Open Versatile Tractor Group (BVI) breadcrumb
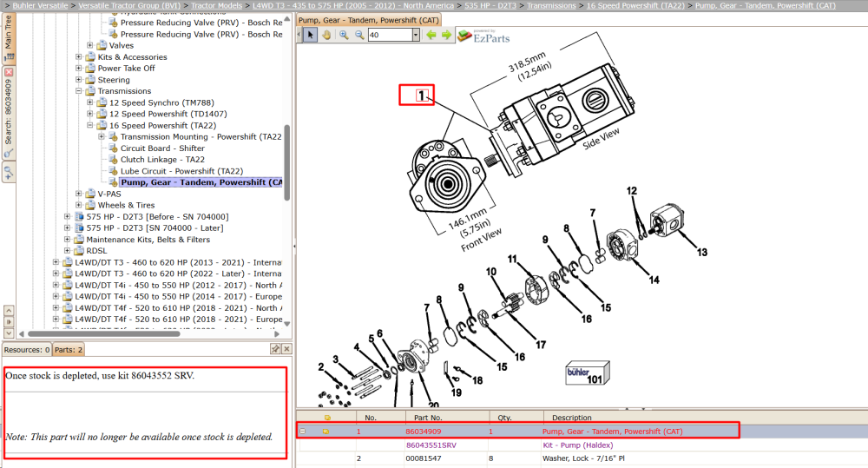The image size is (868, 468). pyautogui.click(x=129, y=5)
